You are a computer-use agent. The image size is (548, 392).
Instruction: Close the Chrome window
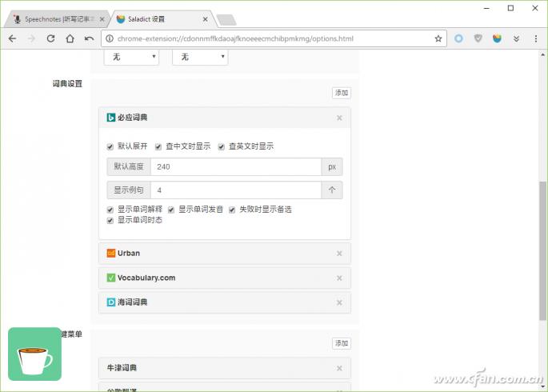[x=535, y=8]
